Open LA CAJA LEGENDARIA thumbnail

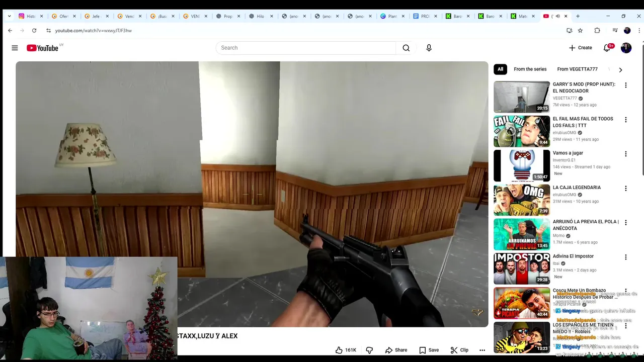pos(522,200)
